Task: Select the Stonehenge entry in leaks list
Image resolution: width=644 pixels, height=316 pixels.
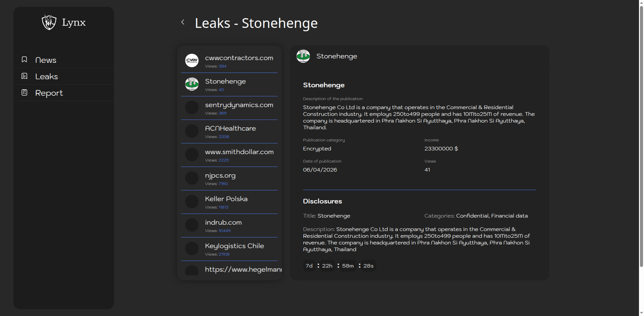Action: [229, 84]
